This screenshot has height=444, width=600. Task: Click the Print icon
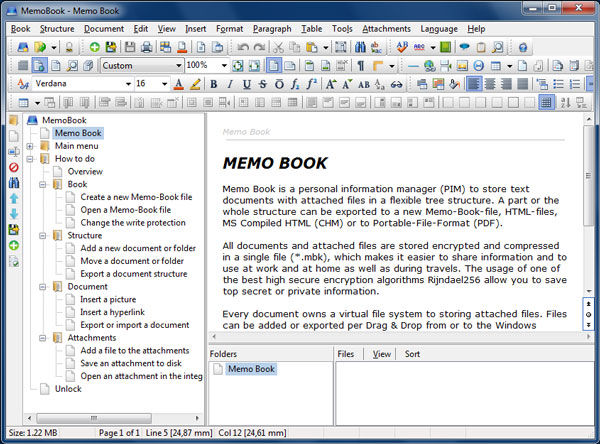click(x=147, y=47)
